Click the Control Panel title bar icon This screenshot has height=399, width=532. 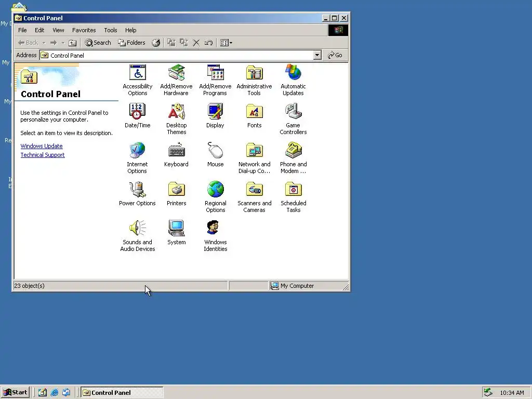(18, 18)
